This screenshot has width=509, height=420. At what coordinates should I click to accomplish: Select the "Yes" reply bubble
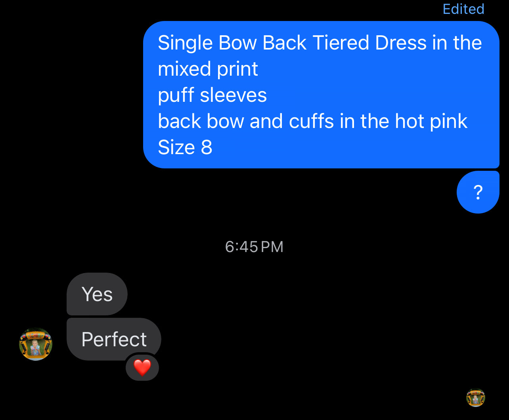pos(97,294)
